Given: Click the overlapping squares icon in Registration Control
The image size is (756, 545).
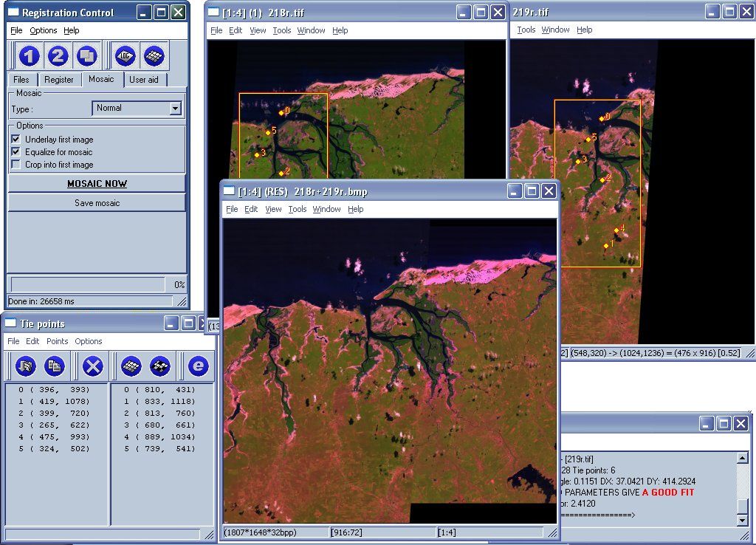Looking at the screenshot, I should coord(87,56).
